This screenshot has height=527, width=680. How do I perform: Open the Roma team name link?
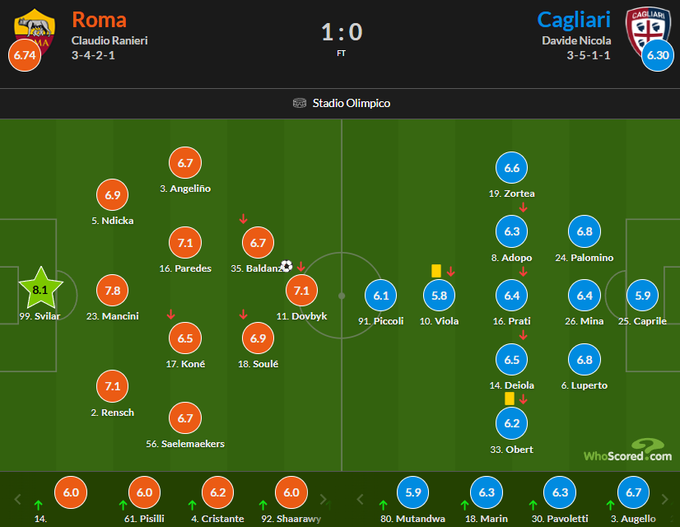(99, 18)
